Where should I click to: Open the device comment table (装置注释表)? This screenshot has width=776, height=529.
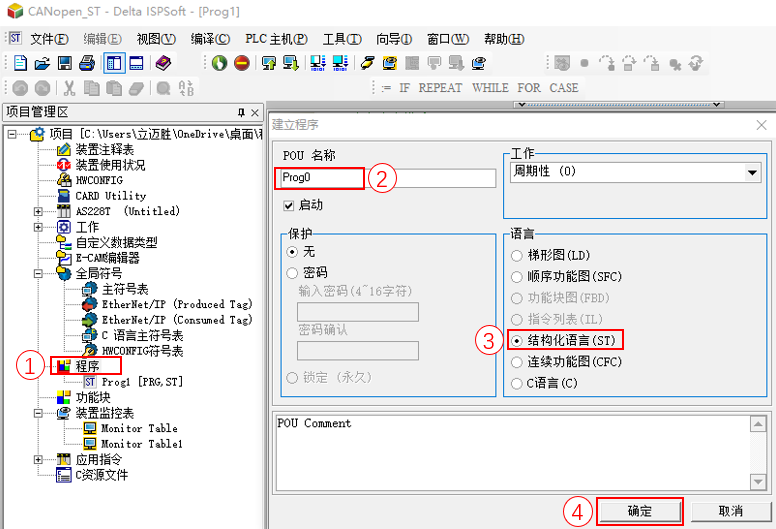coord(104,149)
